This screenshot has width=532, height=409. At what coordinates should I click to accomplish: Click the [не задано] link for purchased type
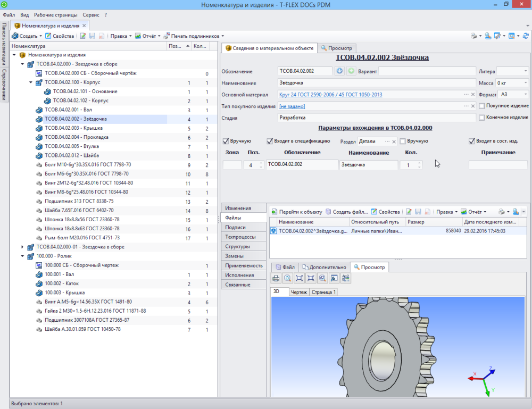coord(293,106)
